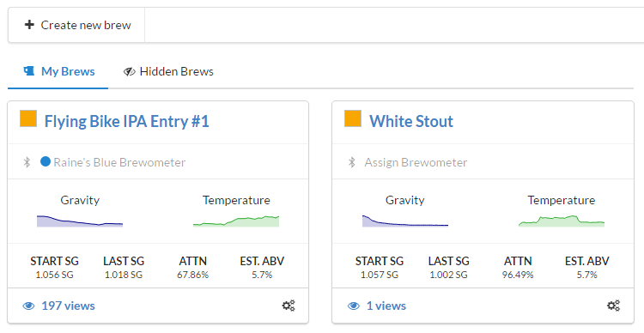Image resolution: width=644 pixels, height=333 pixels.
Task: Click White Stout temperature sparkline chart
Action: tap(562, 221)
